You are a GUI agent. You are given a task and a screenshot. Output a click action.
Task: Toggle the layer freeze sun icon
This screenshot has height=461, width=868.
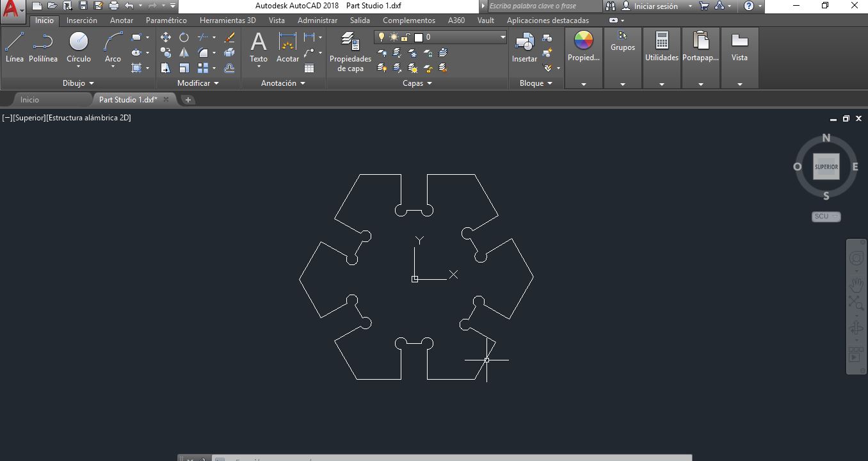pos(394,37)
